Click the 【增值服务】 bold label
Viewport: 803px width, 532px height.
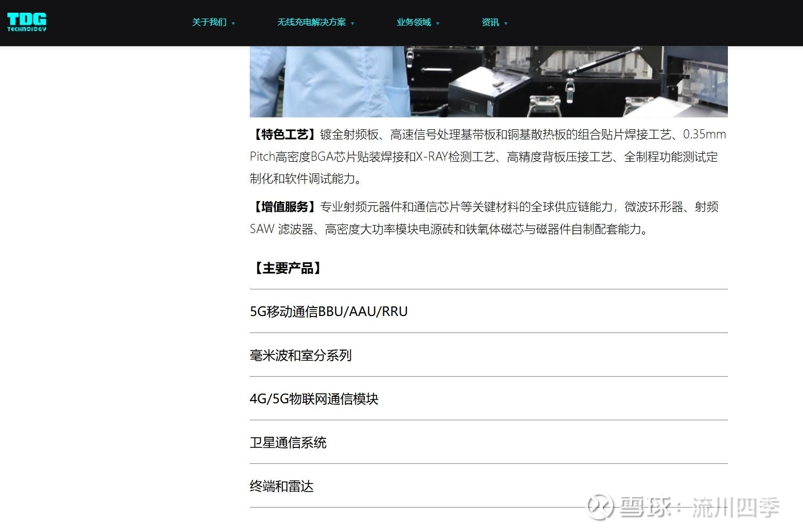[285, 207]
